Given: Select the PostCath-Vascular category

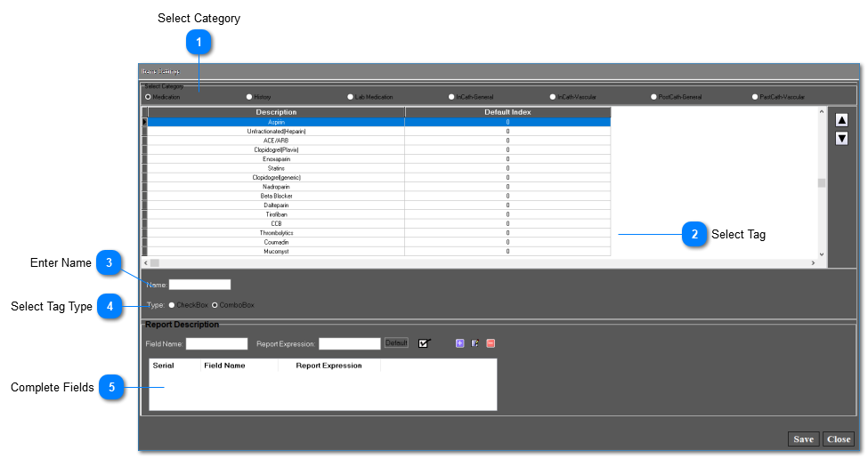Looking at the screenshot, I should pyautogui.click(x=755, y=96).
